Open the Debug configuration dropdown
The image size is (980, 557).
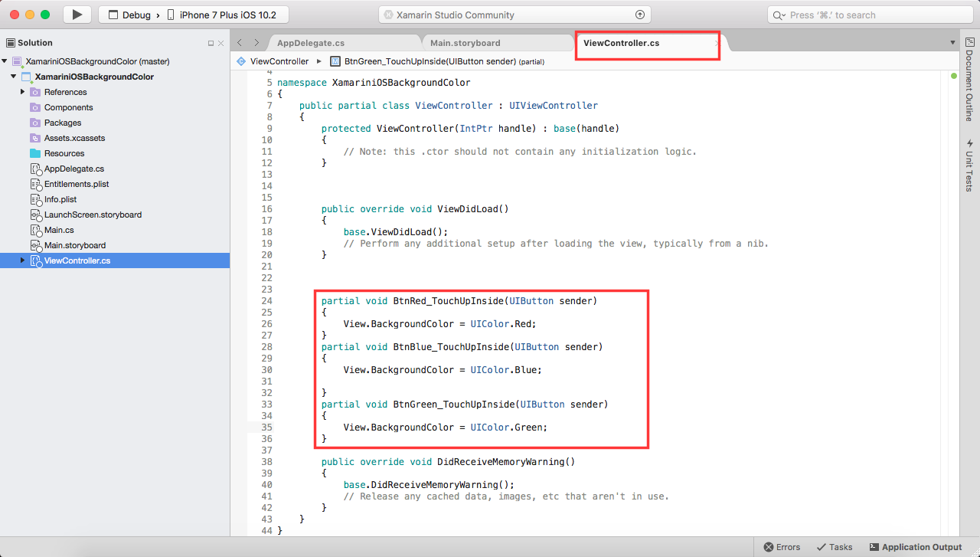[x=138, y=14]
